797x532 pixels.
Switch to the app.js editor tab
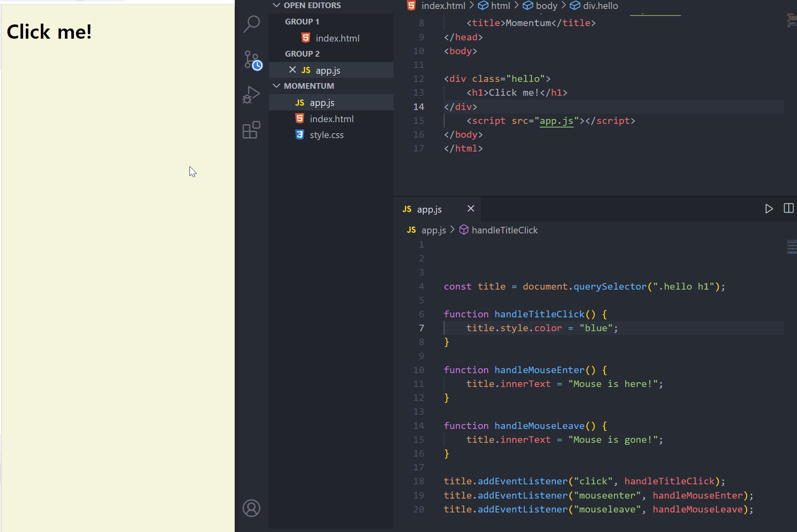429,209
